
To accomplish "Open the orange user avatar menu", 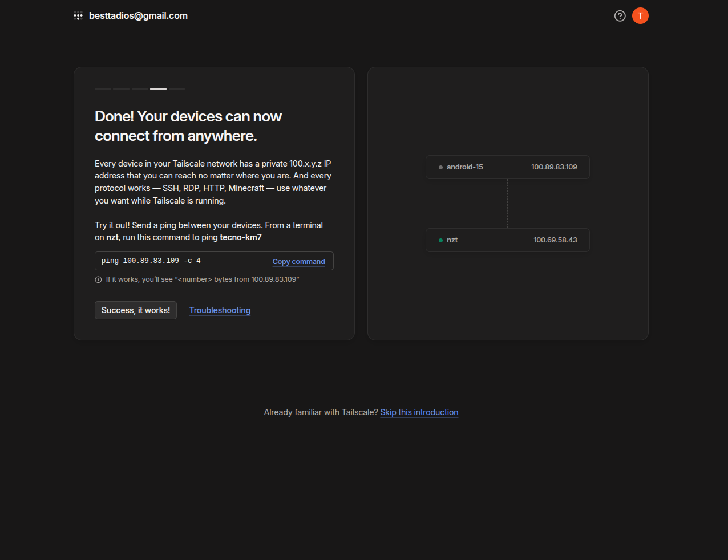I will click(640, 16).
